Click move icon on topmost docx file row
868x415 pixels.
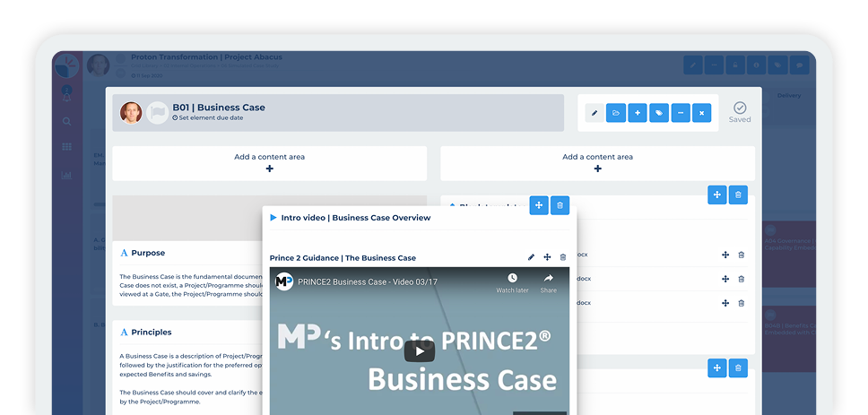[725, 255]
